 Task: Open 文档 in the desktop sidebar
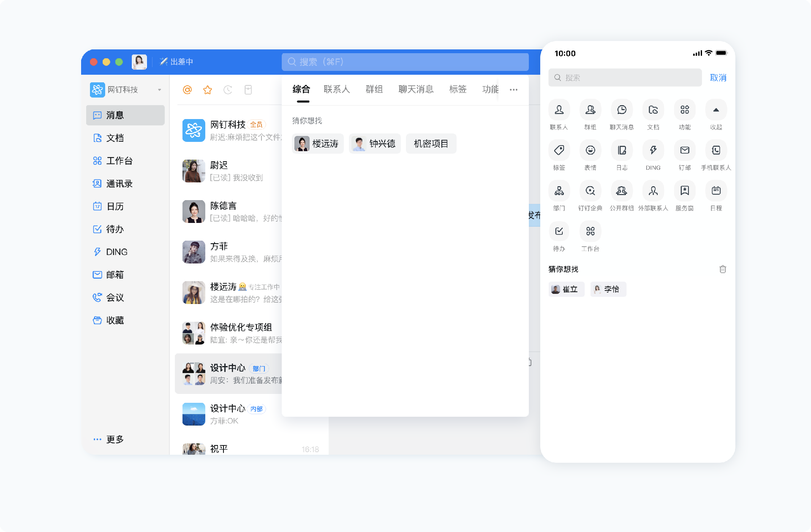pyautogui.click(x=125, y=138)
